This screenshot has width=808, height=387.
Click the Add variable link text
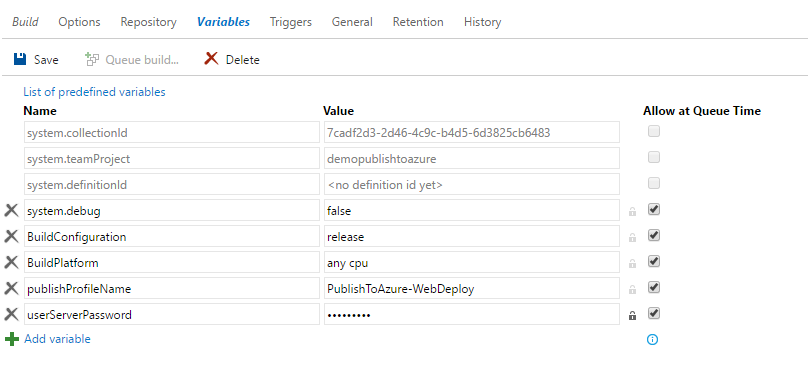(x=57, y=339)
